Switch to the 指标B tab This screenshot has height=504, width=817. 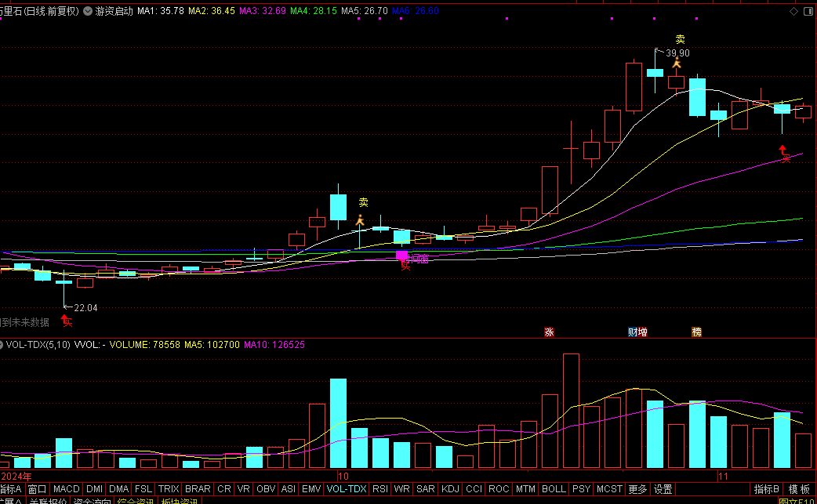click(767, 489)
